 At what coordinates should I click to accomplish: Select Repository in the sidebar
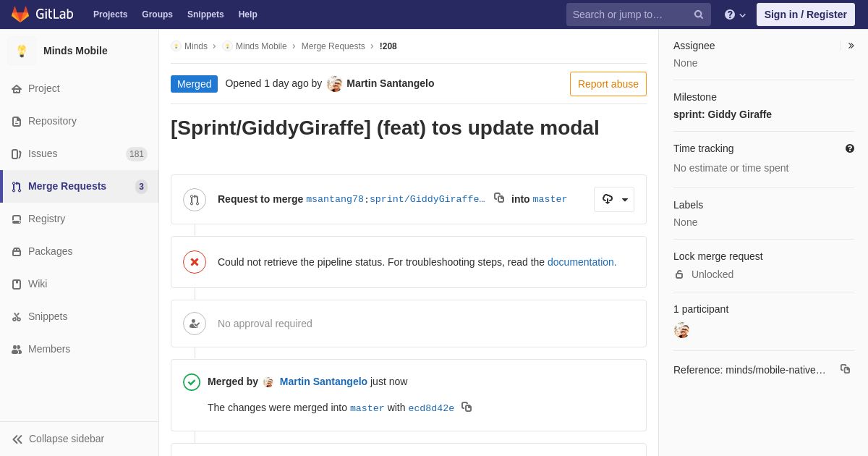click(80, 121)
